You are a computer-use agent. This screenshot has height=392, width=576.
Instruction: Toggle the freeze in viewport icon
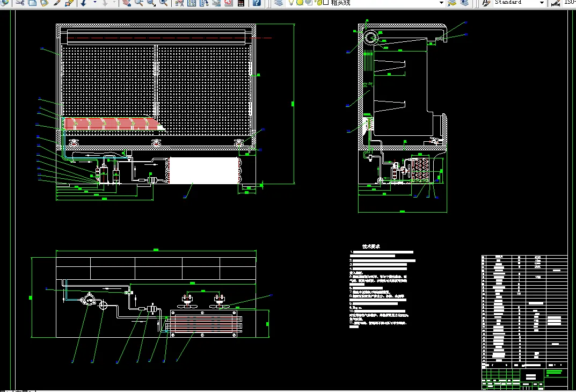coord(309,2)
